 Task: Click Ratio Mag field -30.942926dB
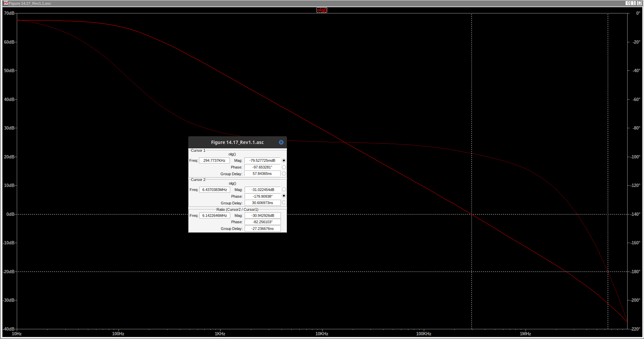tap(263, 215)
